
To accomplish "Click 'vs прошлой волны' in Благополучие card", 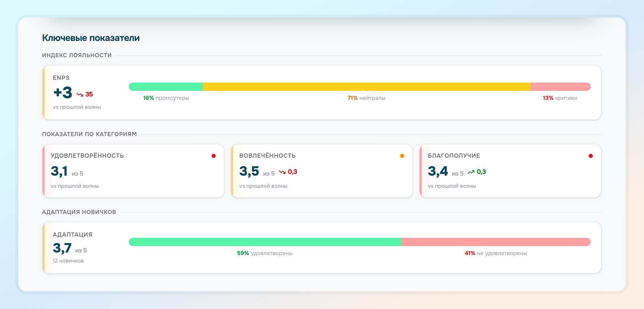I will pyautogui.click(x=452, y=186).
